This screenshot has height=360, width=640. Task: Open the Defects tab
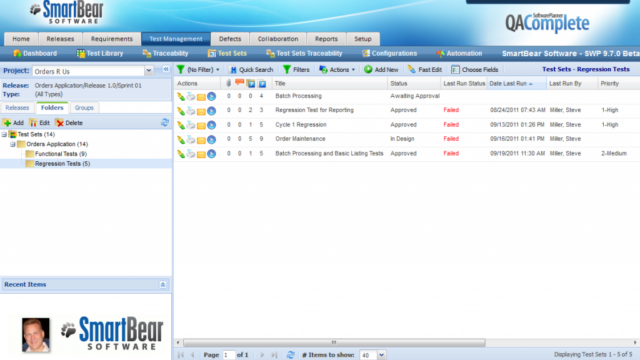230,39
